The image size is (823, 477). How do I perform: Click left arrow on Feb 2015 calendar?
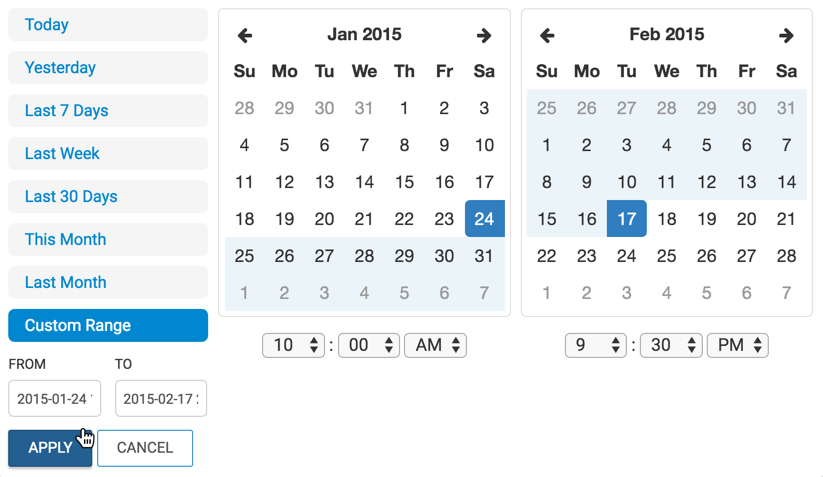tap(547, 36)
